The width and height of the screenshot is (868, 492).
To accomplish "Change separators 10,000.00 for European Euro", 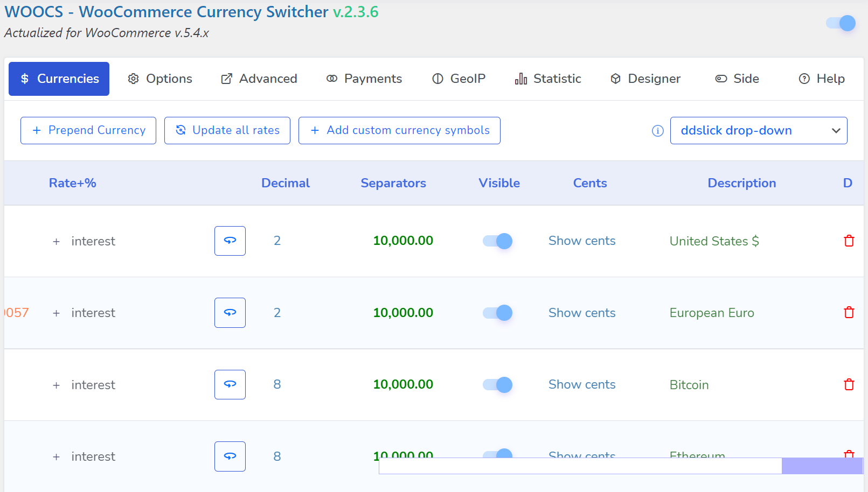I will tap(403, 313).
